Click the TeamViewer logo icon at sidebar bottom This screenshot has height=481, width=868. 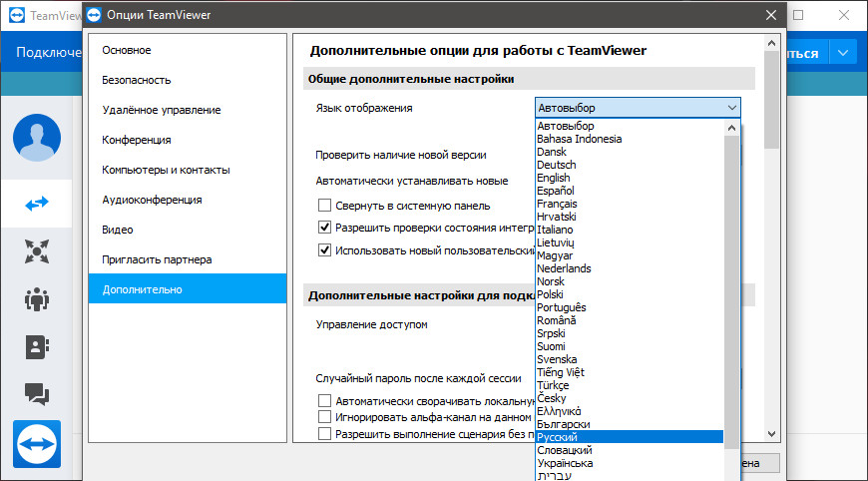coord(37,444)
